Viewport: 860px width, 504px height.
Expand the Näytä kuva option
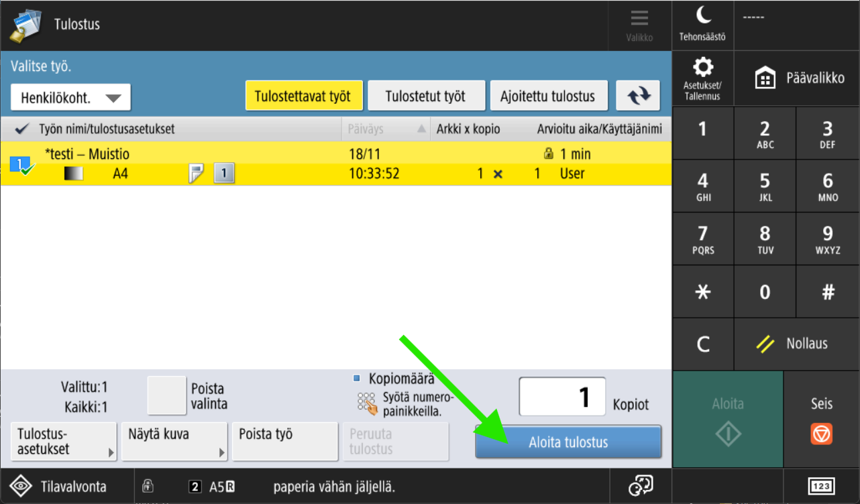point(174,442)
